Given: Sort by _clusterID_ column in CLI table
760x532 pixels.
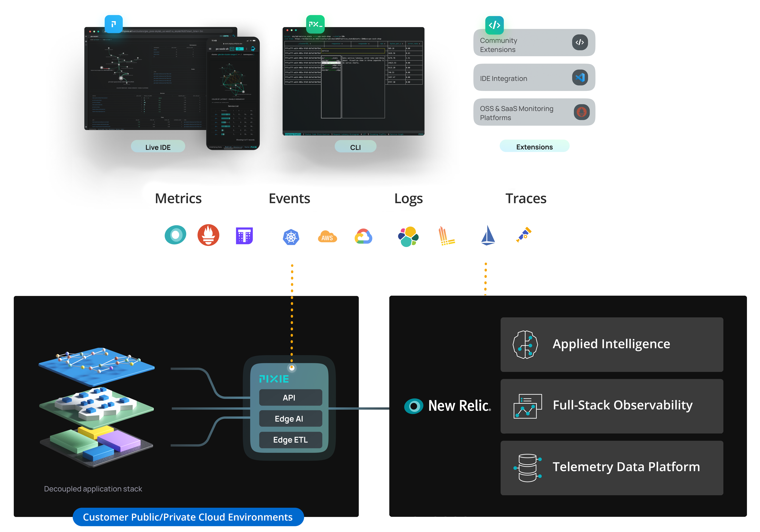Looking at the screenshot, I should click(x=304, y=44).
